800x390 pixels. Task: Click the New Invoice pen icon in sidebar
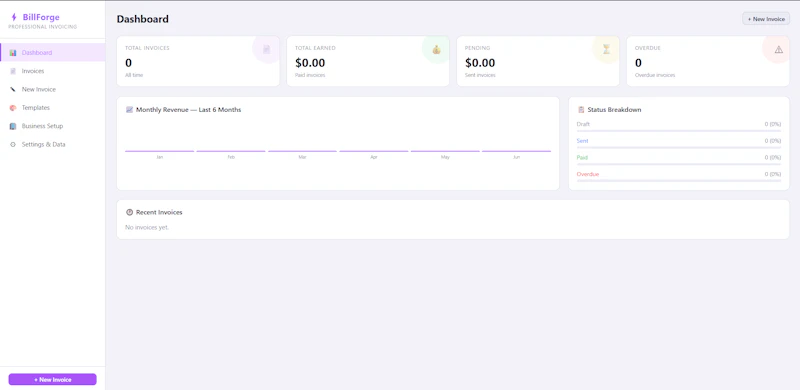click(13, 89)
